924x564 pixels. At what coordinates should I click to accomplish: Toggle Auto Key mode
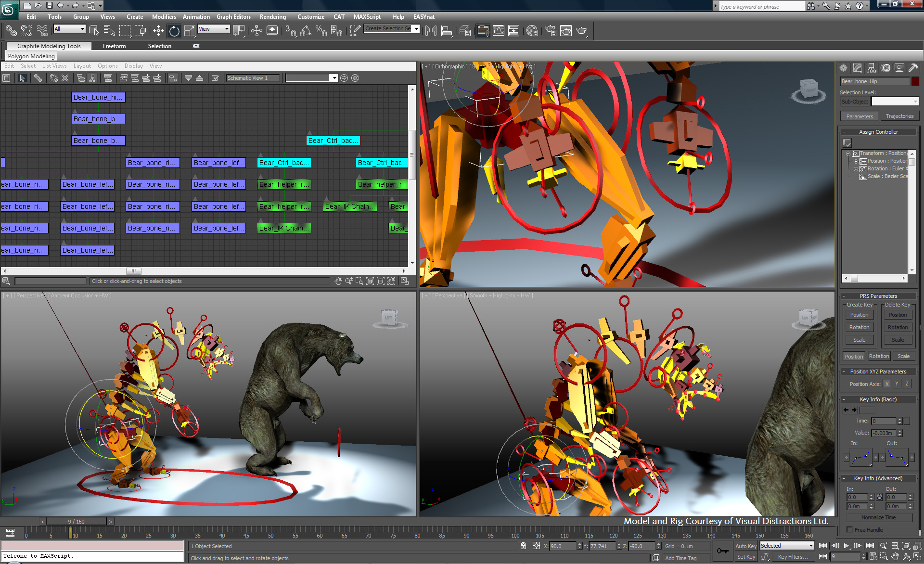745,546
